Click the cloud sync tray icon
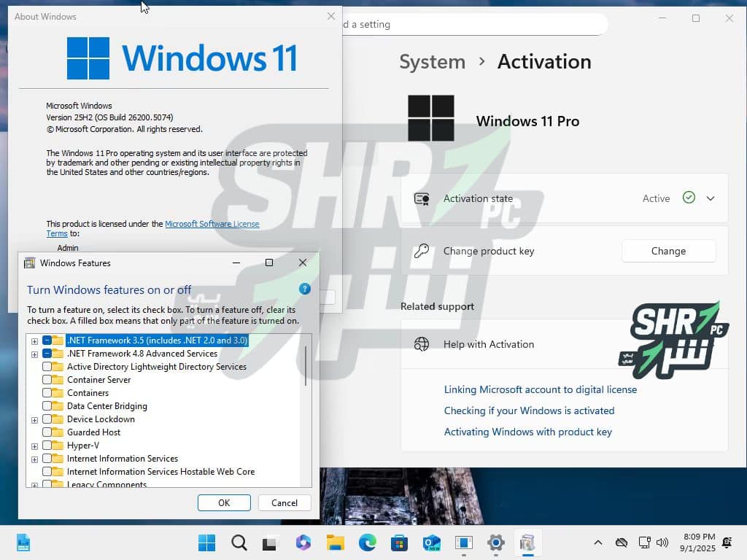Image resolution: width=747 pixels, height=560 pixels. (622, 542)
